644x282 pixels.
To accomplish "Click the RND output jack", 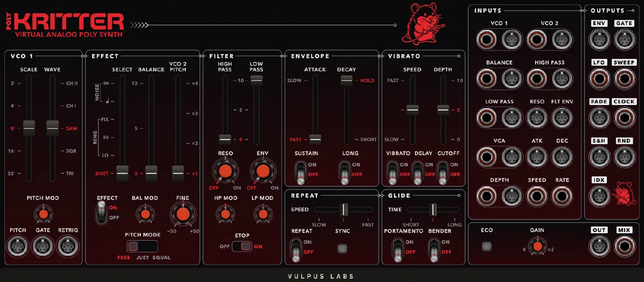I will click(625, 157).
